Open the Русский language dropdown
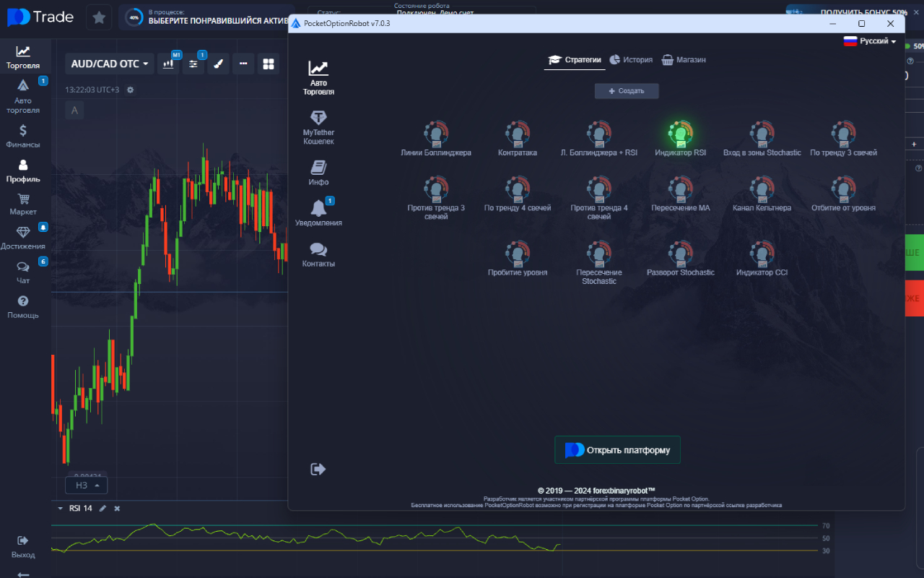The width and height of the screenshot is (924, 578). (x=870, y=41)
